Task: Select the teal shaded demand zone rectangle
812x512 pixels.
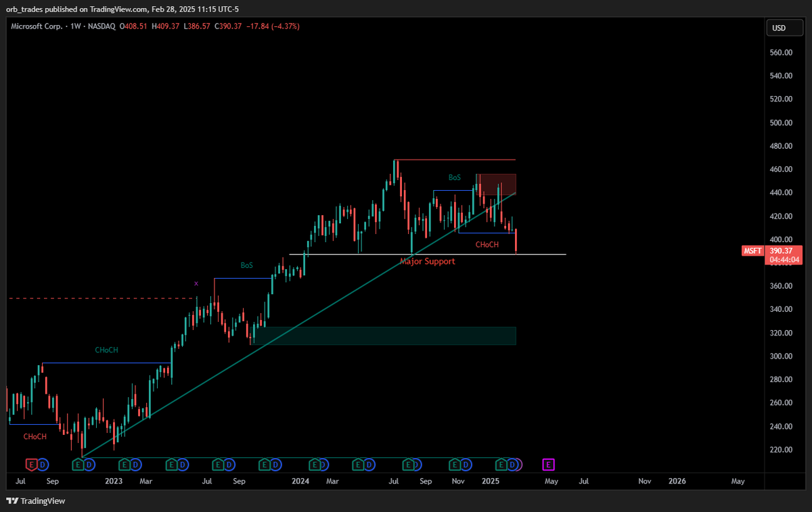Action: [384, 336]
